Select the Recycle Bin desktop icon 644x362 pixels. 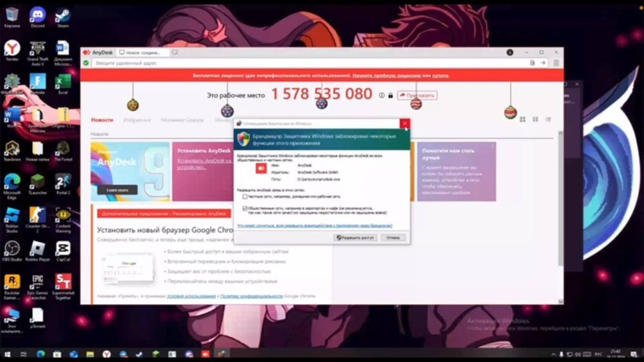[x=12, y=17]
